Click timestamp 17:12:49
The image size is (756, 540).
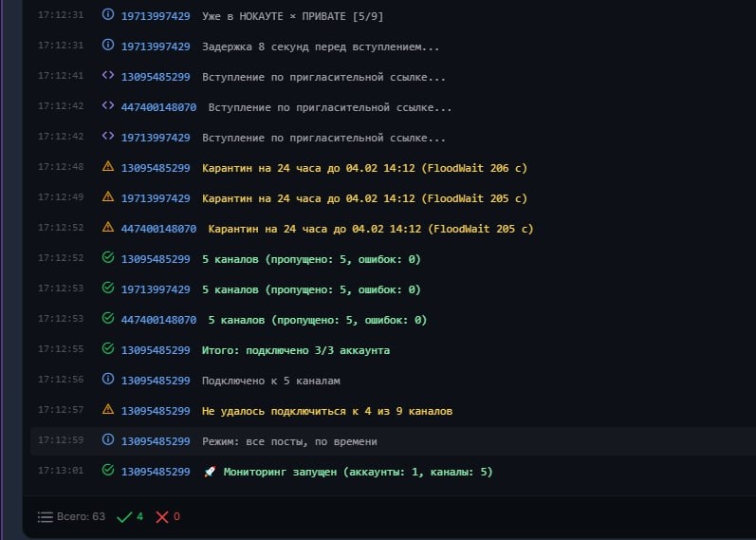click(61, 197)
